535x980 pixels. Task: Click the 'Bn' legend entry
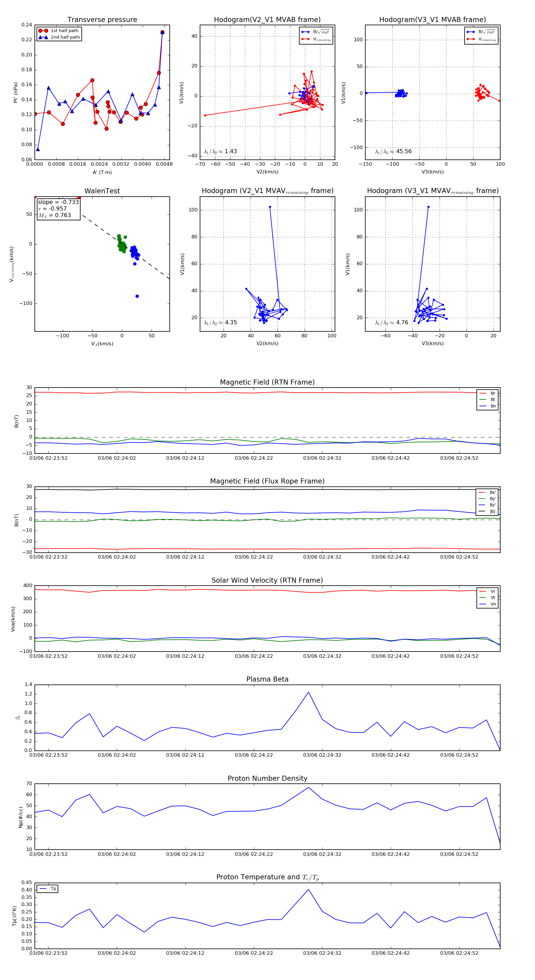point(487,406)
